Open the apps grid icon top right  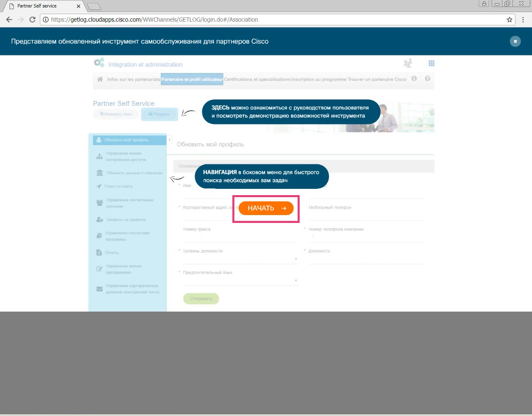click(x=431, y=63)
